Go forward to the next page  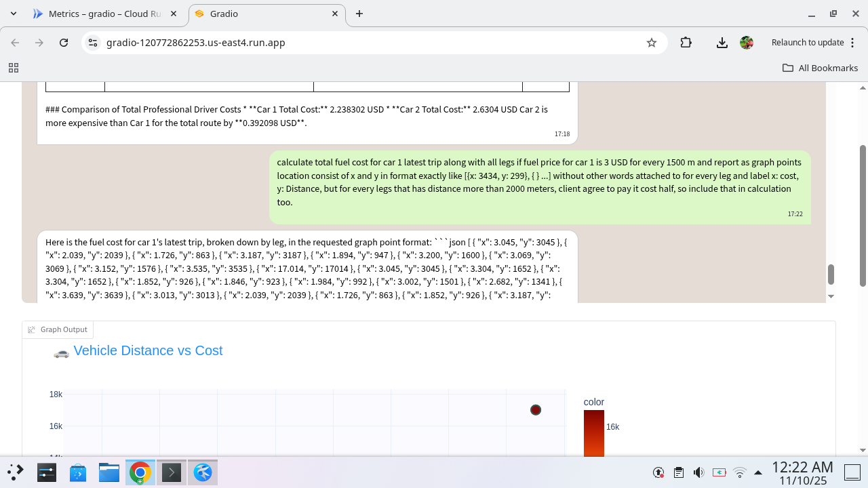(x=39, y=43)
